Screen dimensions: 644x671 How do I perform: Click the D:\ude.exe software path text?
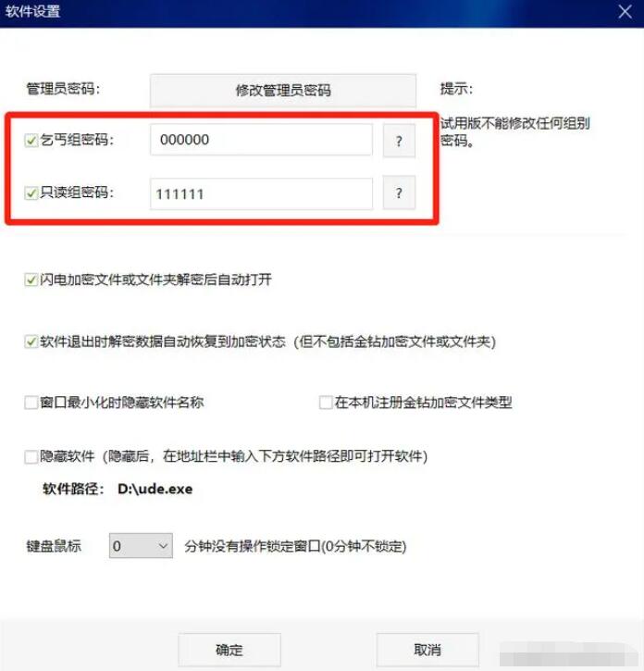coord(155,489)
